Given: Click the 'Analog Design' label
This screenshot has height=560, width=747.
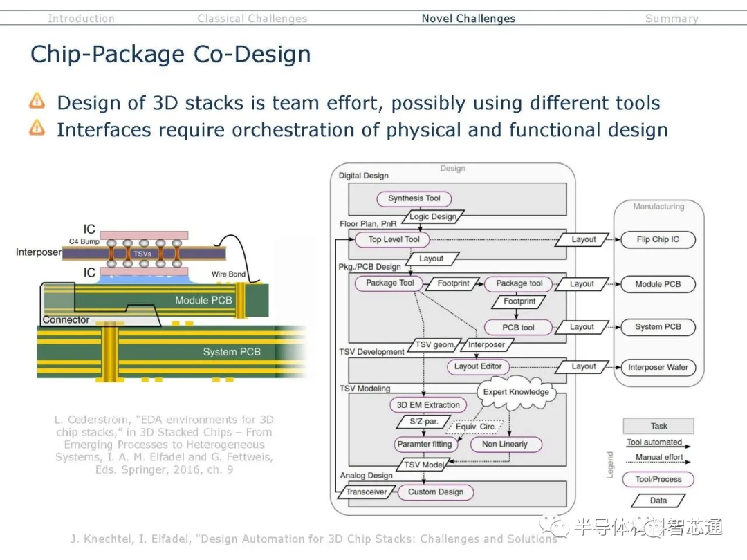Looking at the screenshot, I should coord(367,476).
